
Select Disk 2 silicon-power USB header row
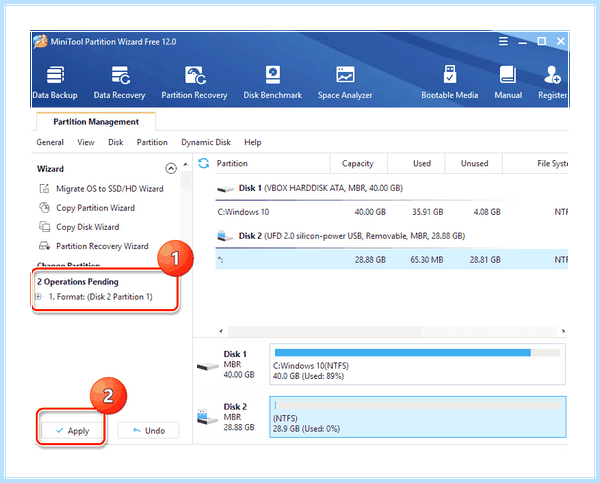(x=391, y=236)
